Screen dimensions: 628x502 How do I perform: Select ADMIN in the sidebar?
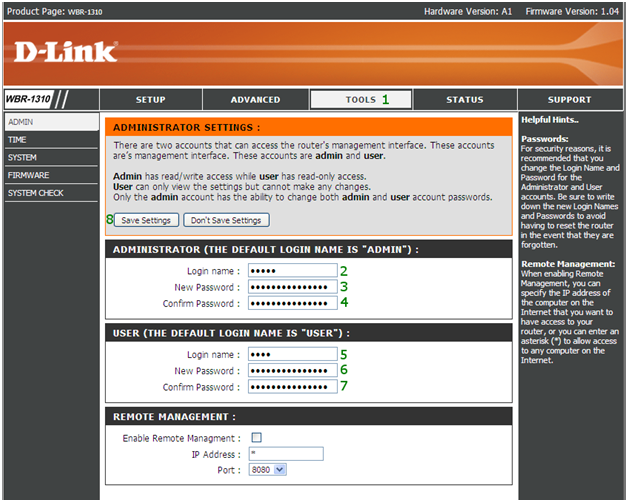pyautogui.click(x=52, y=122)
